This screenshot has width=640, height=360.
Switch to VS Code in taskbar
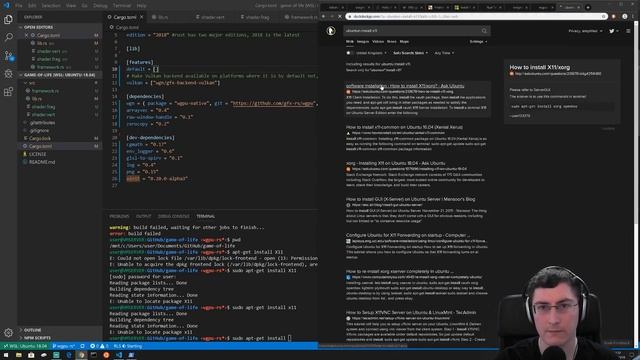pos(119,355)
